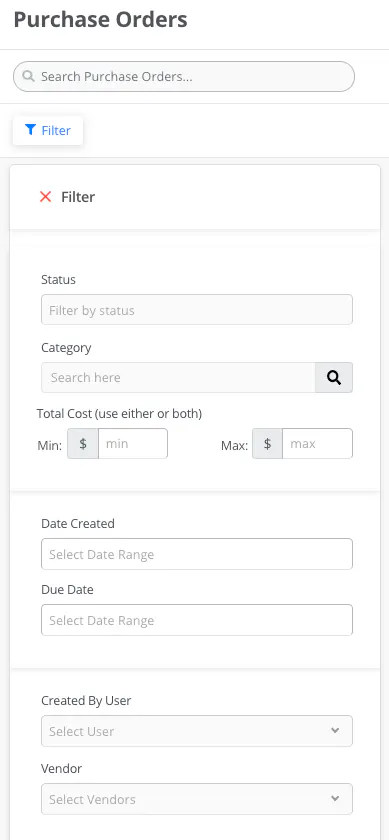
Task: Click the Category label
Action: pos(66,348)
